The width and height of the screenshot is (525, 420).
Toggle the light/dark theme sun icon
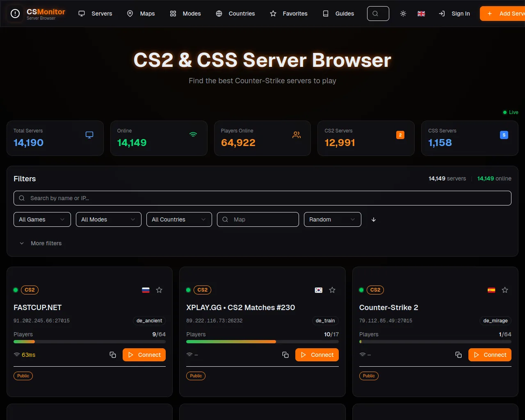(x=403, y=14)
